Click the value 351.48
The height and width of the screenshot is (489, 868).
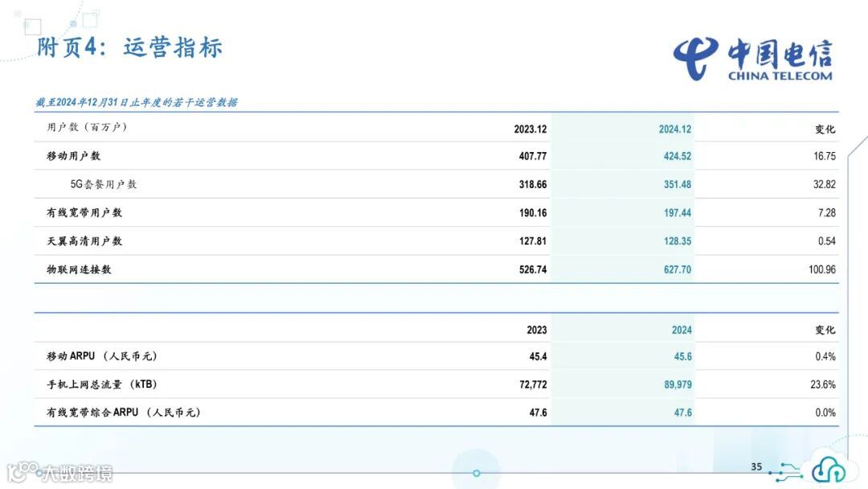pyautogui.click(x=678, y=184)
